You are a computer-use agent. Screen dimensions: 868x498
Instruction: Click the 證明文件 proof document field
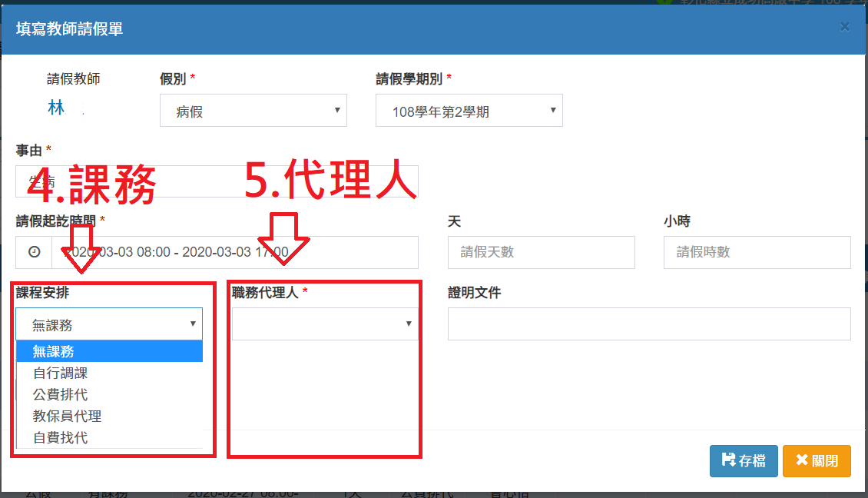tap(649, 324)
